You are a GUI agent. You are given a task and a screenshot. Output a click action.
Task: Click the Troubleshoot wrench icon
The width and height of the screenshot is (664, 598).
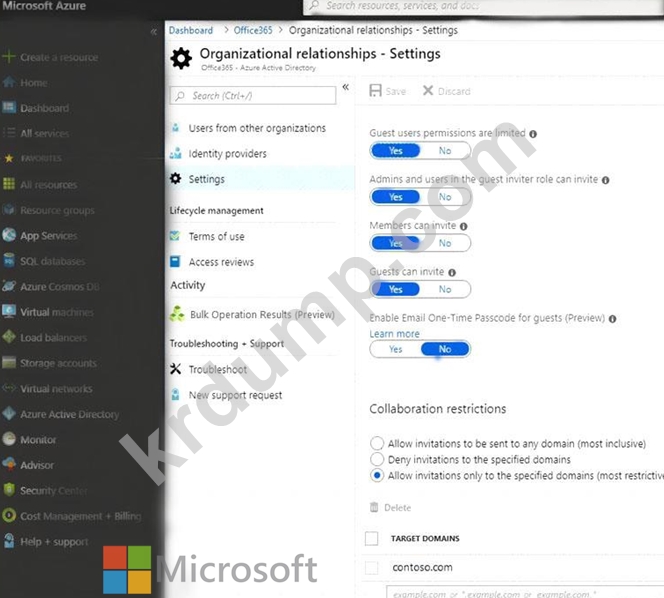pyautogui.click(x=176, y=369)
